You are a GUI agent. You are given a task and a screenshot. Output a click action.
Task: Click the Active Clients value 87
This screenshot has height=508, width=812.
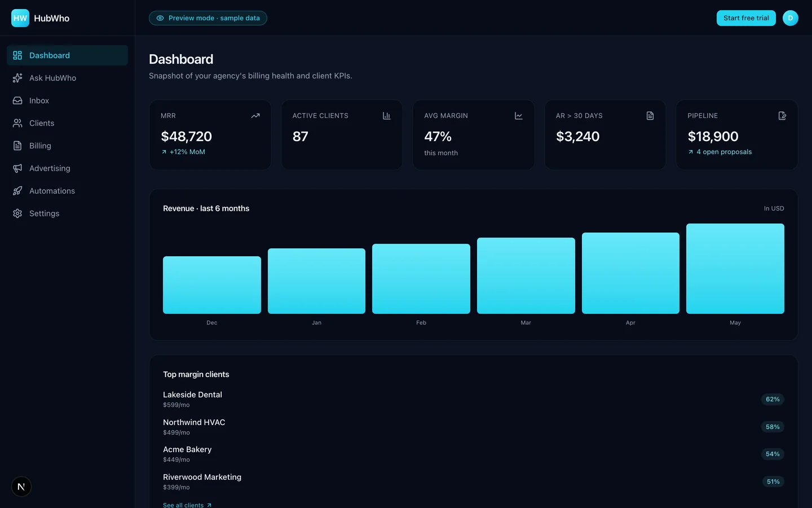[x=301, y=137]
